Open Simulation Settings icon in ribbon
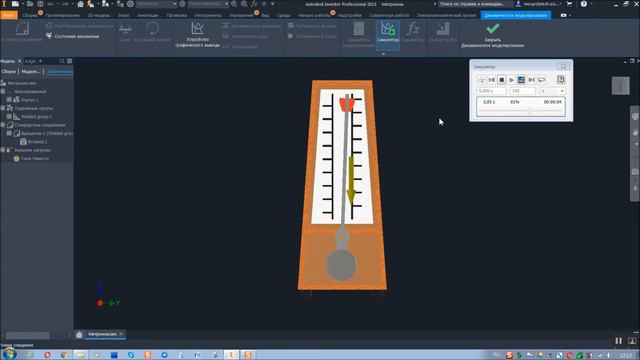 pos(358,29)
